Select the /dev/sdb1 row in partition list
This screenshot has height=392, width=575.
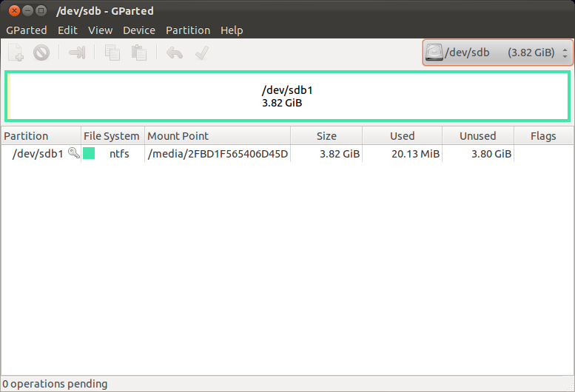(287, 154)
